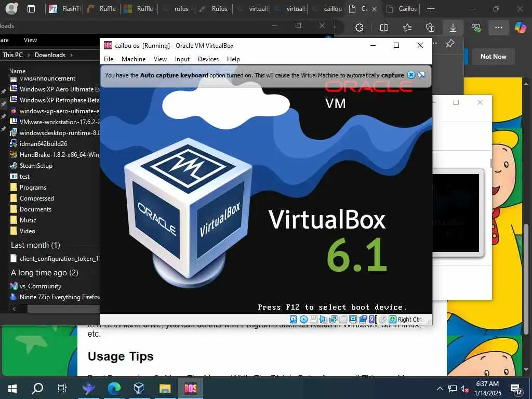Open the Copilot icon in Edge
The image size is (532, 399).
point(520,28)
